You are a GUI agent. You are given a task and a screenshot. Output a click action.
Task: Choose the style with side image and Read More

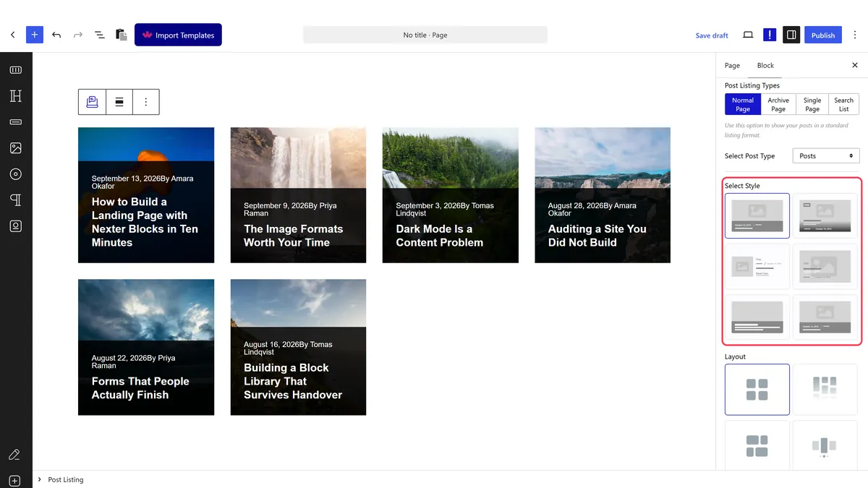click(757, 266)
